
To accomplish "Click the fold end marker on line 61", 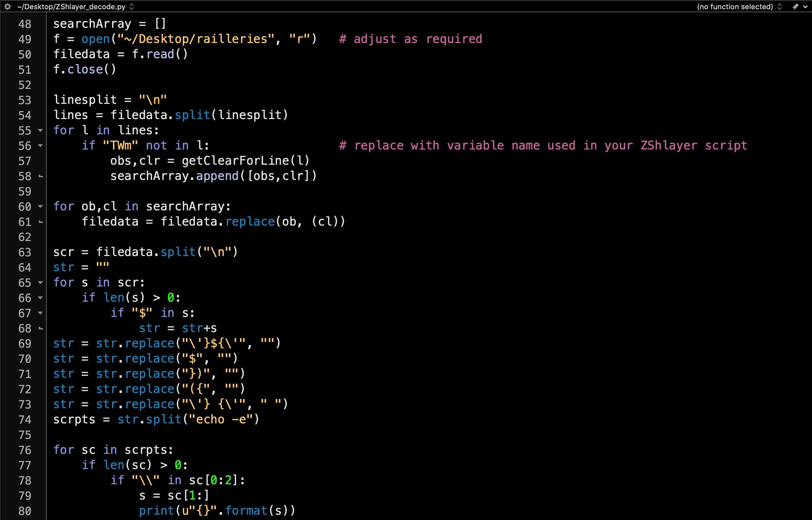I will click(40, 222).
